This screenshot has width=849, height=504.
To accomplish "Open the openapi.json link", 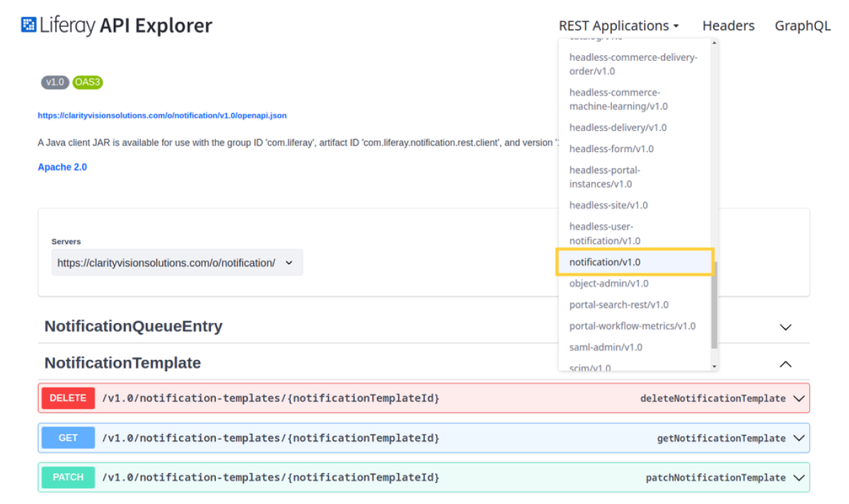I will pos(162,115).
